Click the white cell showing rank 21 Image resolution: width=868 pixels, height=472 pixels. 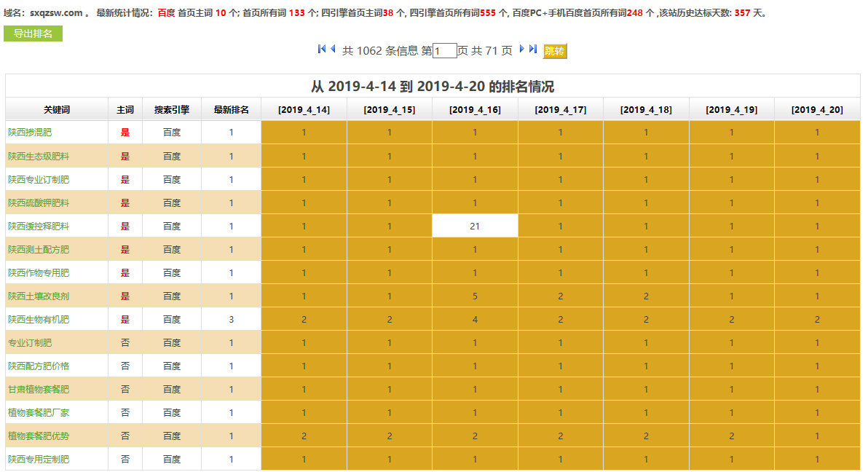pyautogui.click(x=475, y=226)
